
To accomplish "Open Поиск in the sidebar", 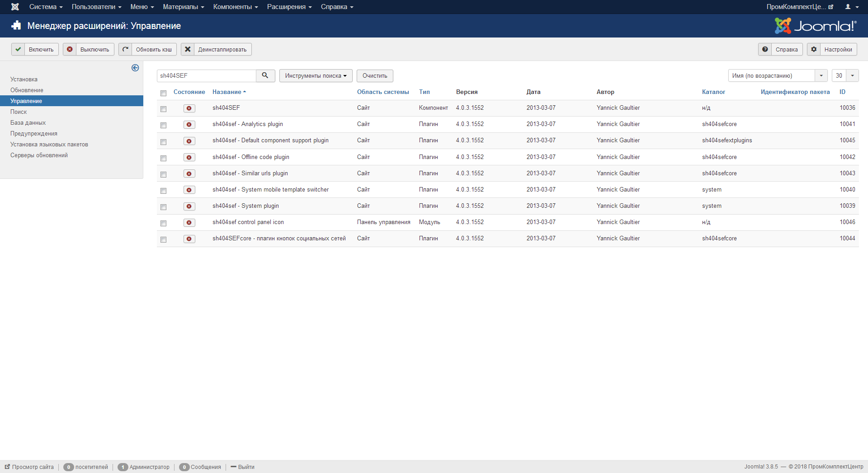I will pos(19,112).
